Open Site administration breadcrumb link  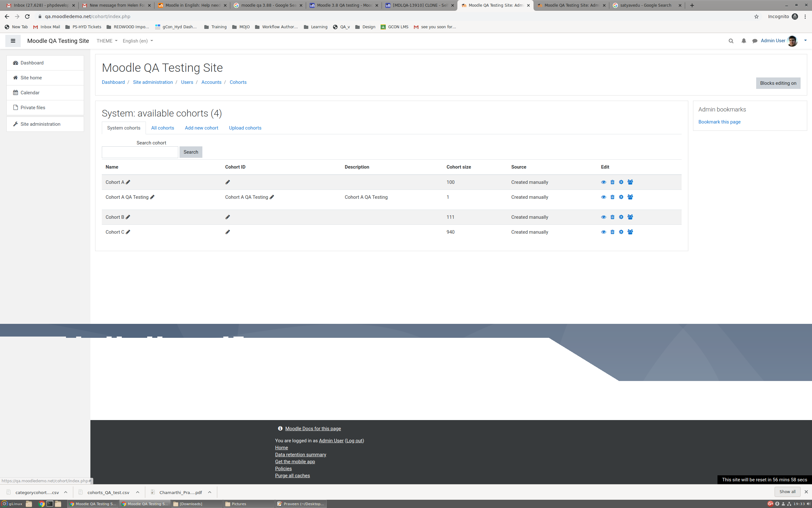coord(153,82)
